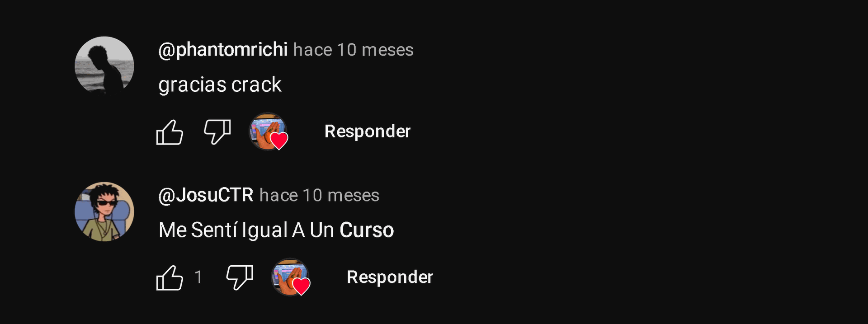868x324 pixels.
Task: Click "hace 10 meses" timestamp on JosuCTR's comment
Action: click(319, 195)
